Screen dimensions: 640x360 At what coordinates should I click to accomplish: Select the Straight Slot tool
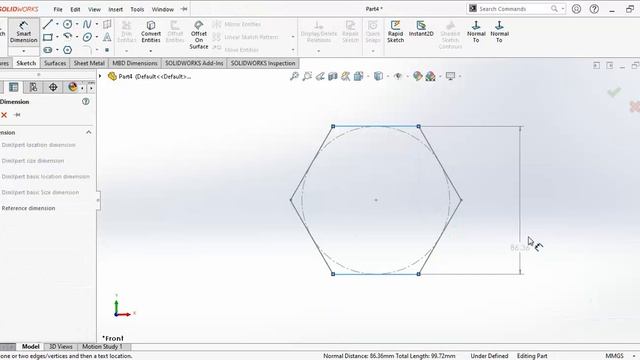(x=48, y=50)
